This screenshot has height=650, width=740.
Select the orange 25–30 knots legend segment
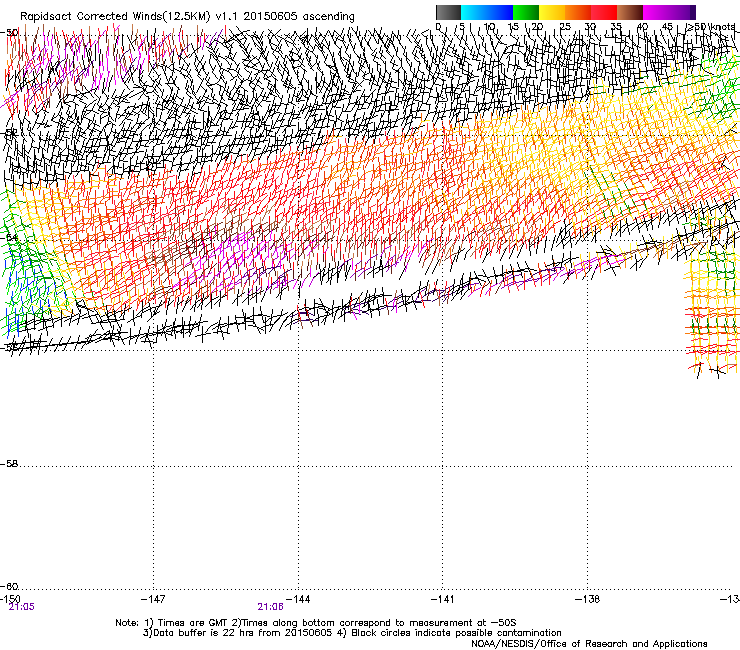578,12
